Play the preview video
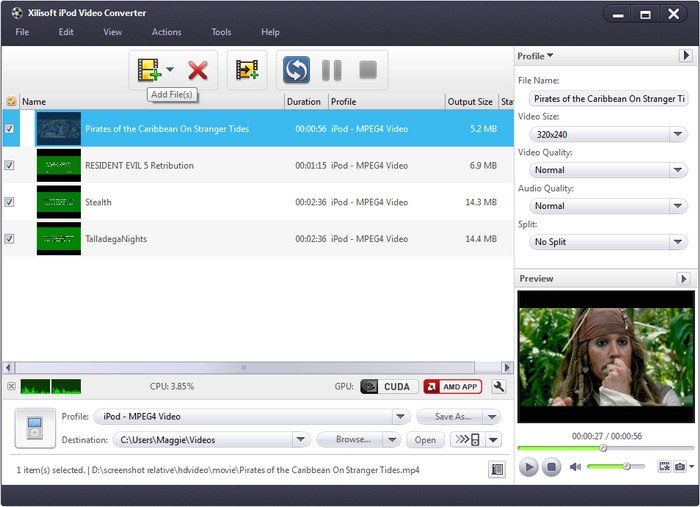This screenshot has width=700, height=507. coord(529,467)
